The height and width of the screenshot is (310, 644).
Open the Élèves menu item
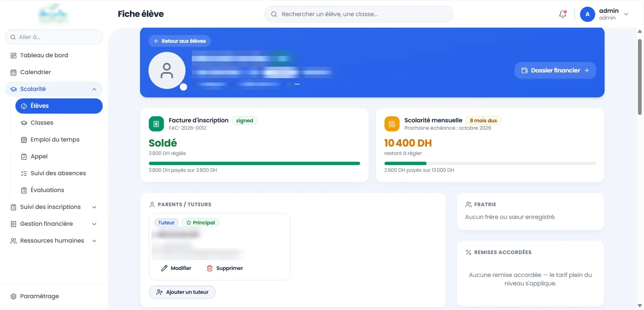click(x=59, y=106)
